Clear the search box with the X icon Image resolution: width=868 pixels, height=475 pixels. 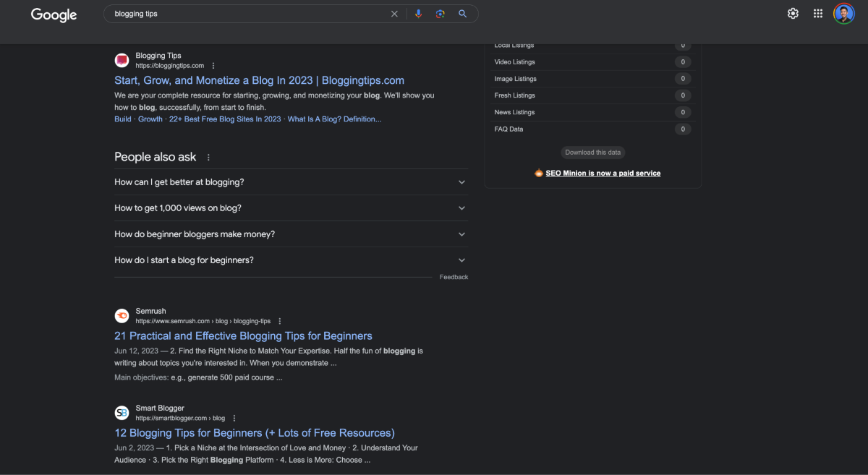[x=394, y=14]
